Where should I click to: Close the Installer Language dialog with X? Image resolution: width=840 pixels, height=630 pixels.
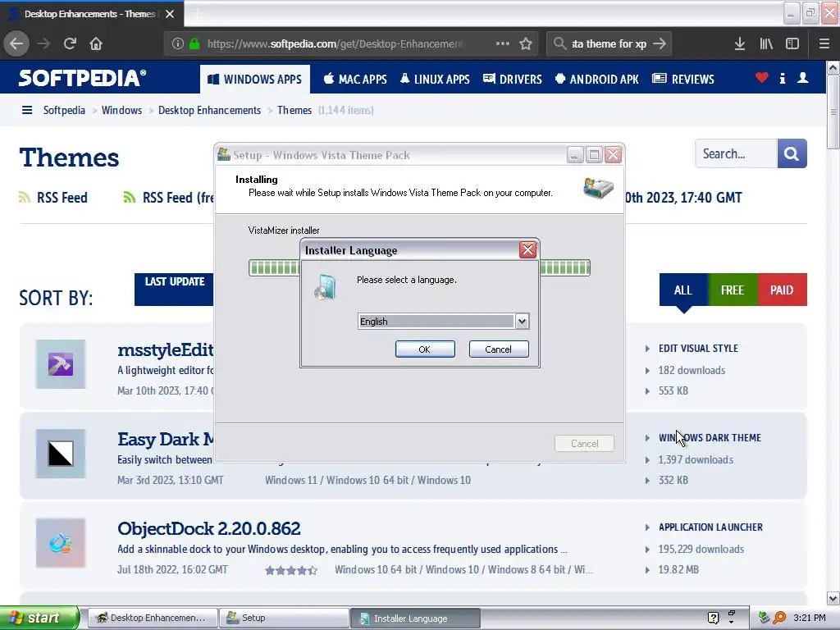(x=527, y=249)
